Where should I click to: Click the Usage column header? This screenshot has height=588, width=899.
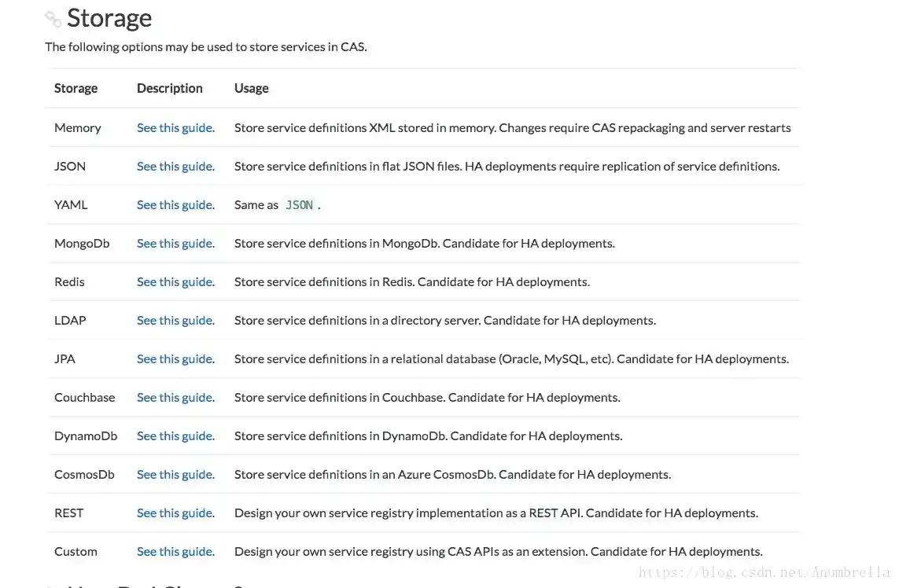point(251,88)
